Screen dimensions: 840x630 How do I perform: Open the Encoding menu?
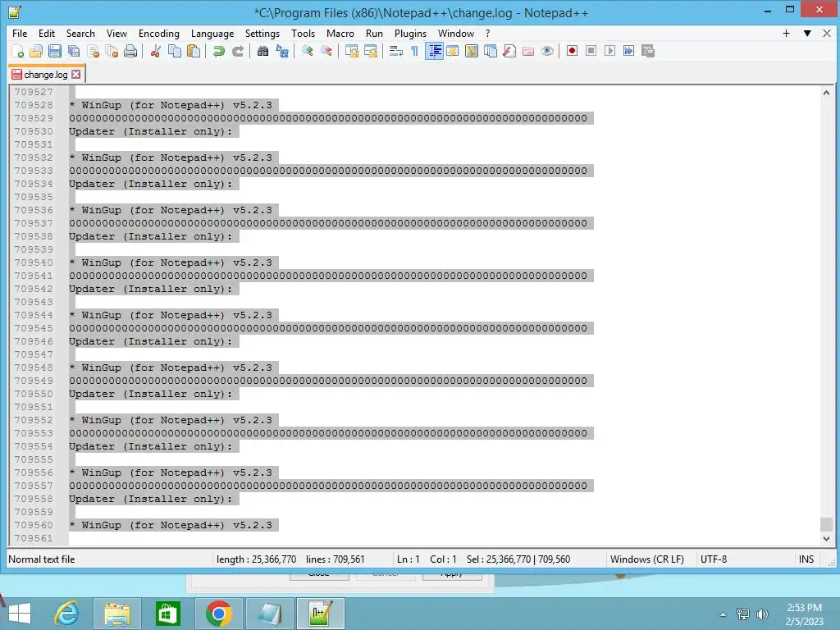coord(158,33)
